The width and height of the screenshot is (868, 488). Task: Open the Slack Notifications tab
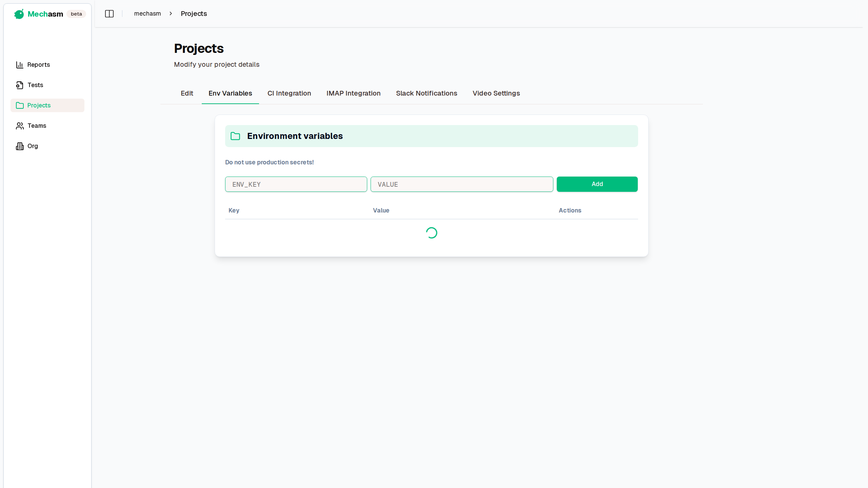click(x=426, y=93)
